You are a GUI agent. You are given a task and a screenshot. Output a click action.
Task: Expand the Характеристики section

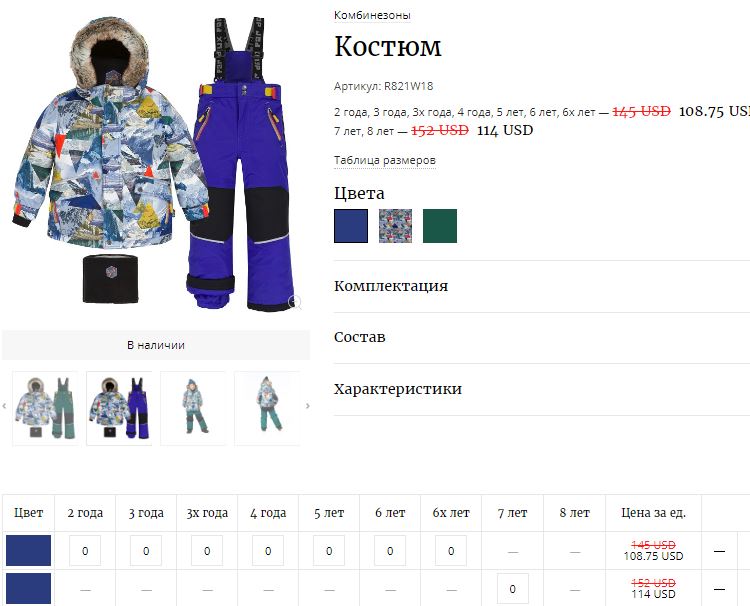541,389
